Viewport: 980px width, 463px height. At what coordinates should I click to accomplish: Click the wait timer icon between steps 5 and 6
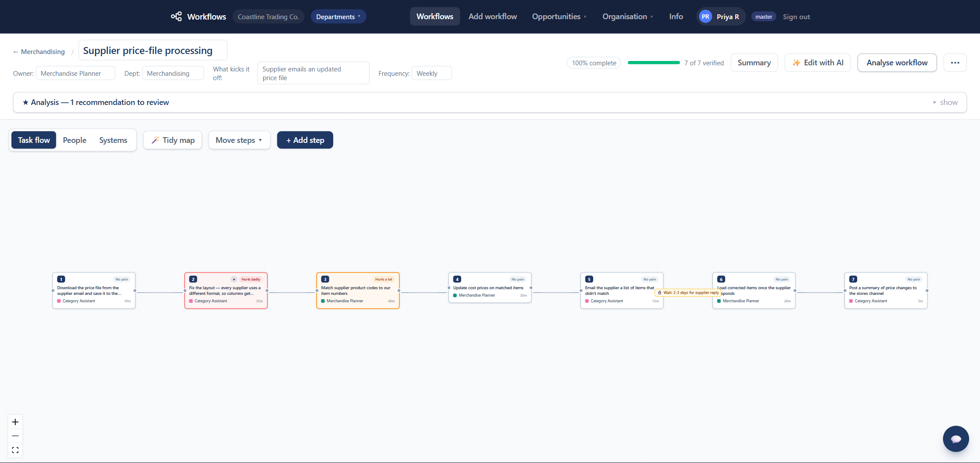[659, 293]
